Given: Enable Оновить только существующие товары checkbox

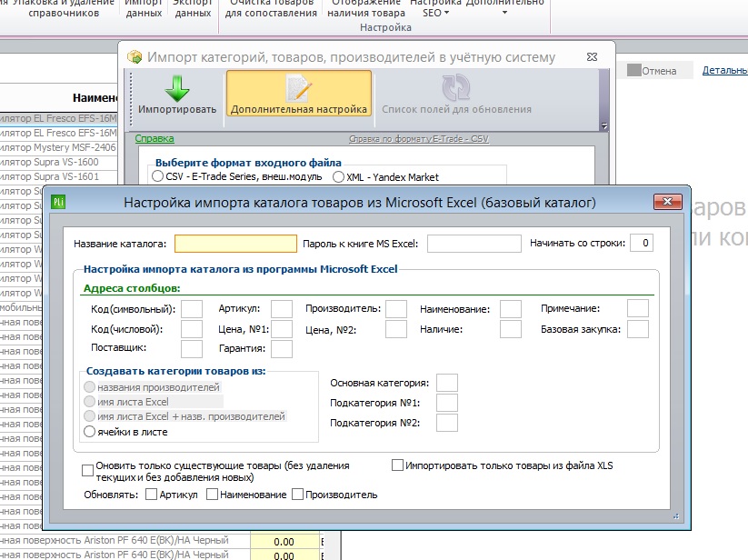Looking at the screenshot, I should [x=87, y=471].
